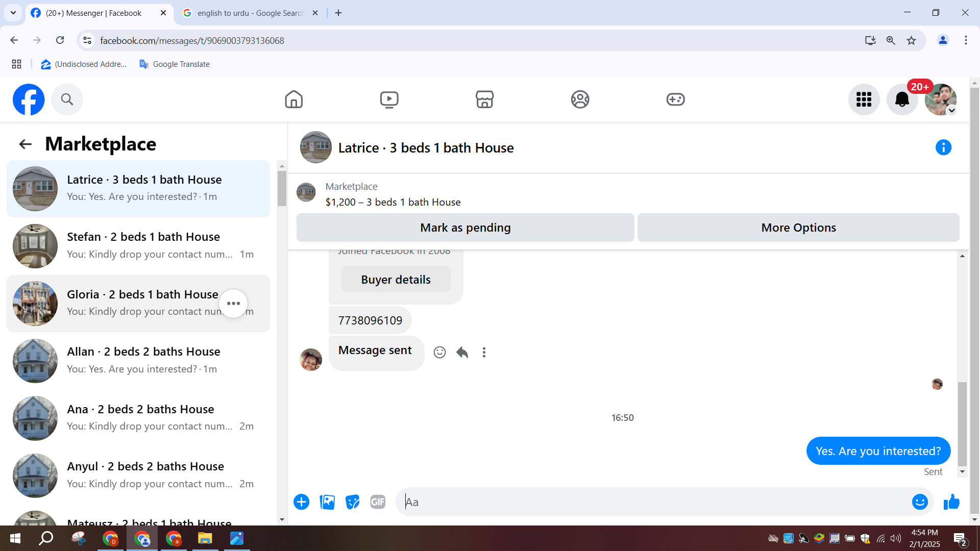
Task: Expand account menu on profile picture
Action: [x=951, y=111]
